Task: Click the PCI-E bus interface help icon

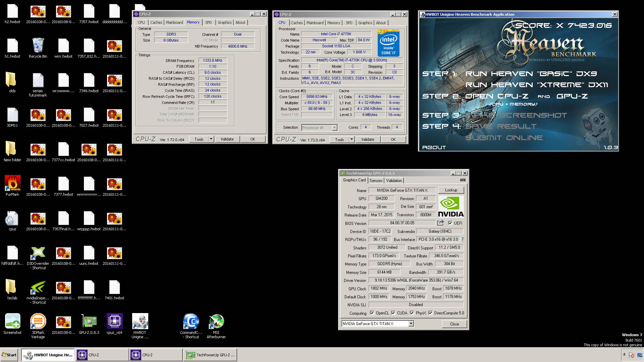Action: [463, 239]
